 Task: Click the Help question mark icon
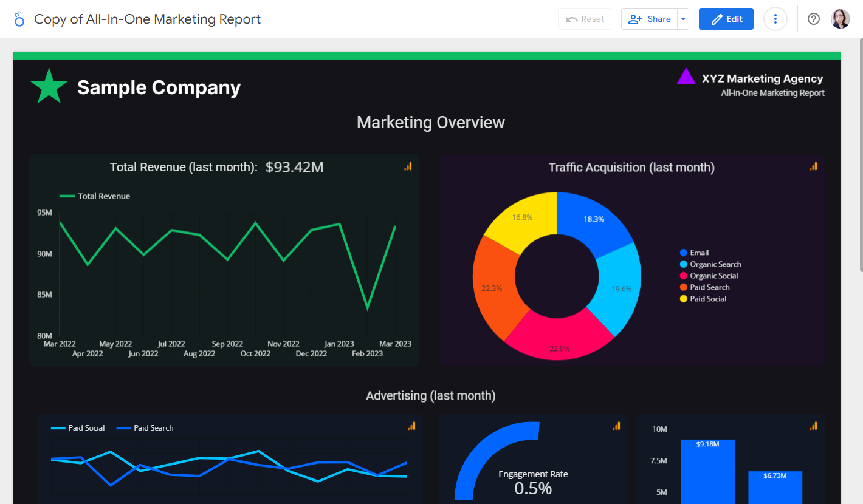point(813,19)
